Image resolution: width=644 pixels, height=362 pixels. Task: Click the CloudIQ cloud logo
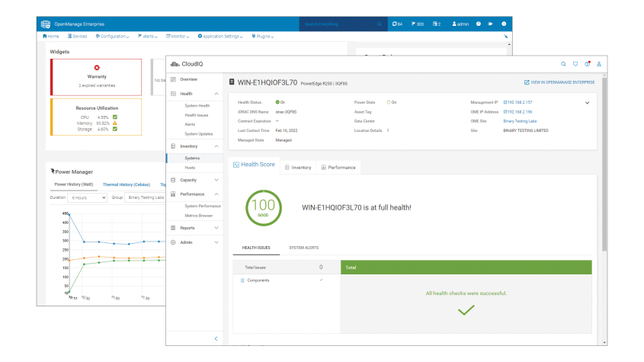click(175, 64)
